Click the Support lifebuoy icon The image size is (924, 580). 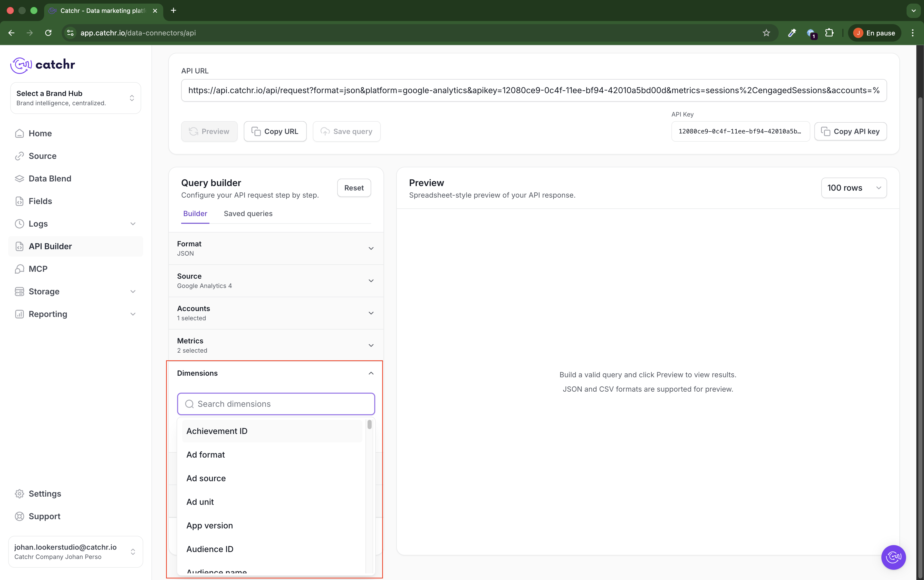[x=19, y=516]
